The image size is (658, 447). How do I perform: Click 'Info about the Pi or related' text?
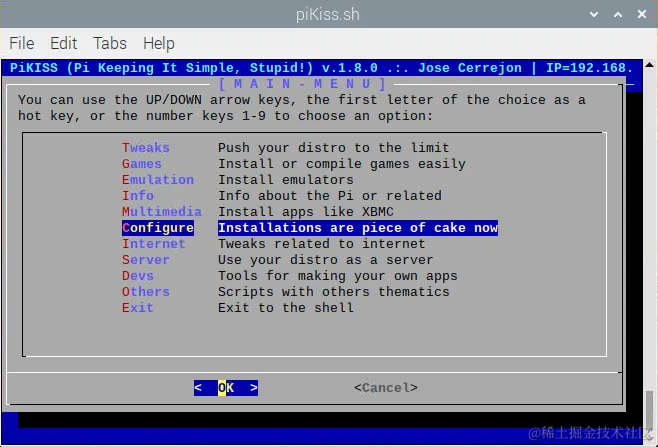point(330,196)
